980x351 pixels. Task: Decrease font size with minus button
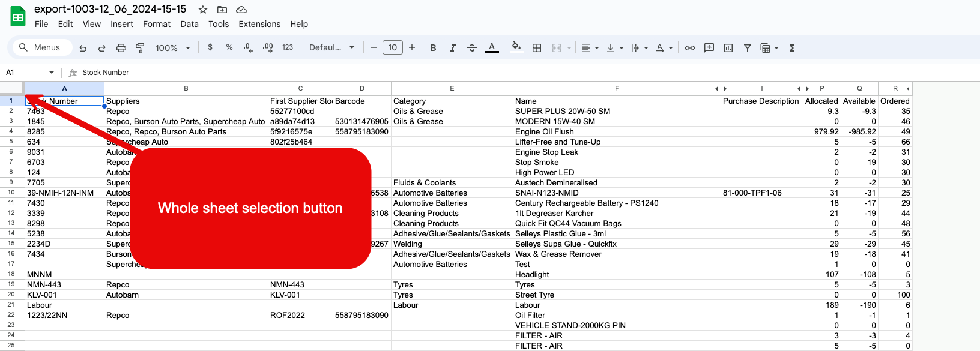[x=374, y=47]
